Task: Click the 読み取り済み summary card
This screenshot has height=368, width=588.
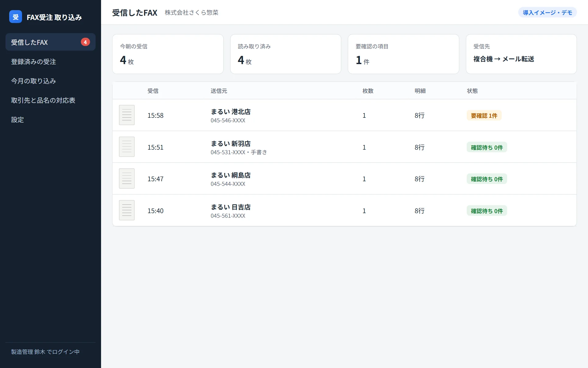Action: 286,54
